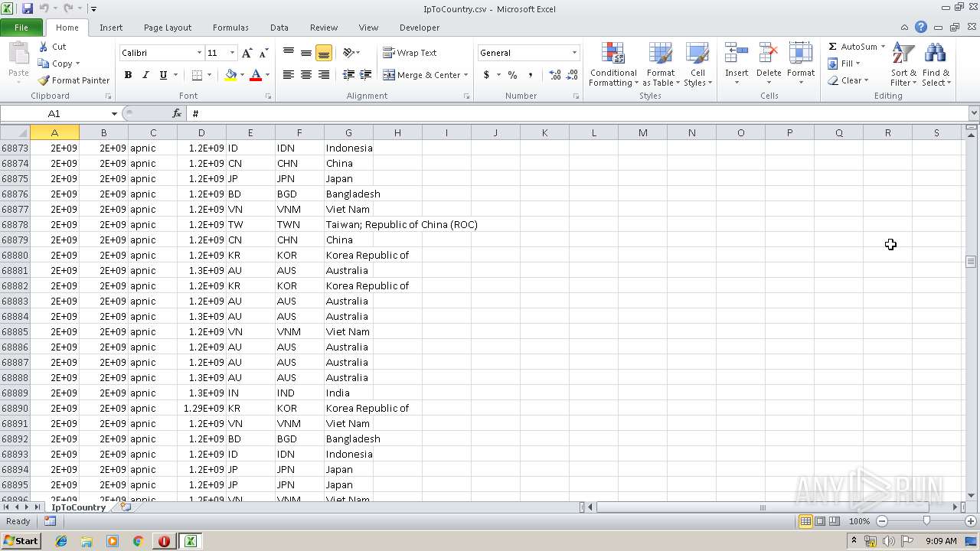
Task: Open the font size dropdown
Action: click(x=232, y=53)
